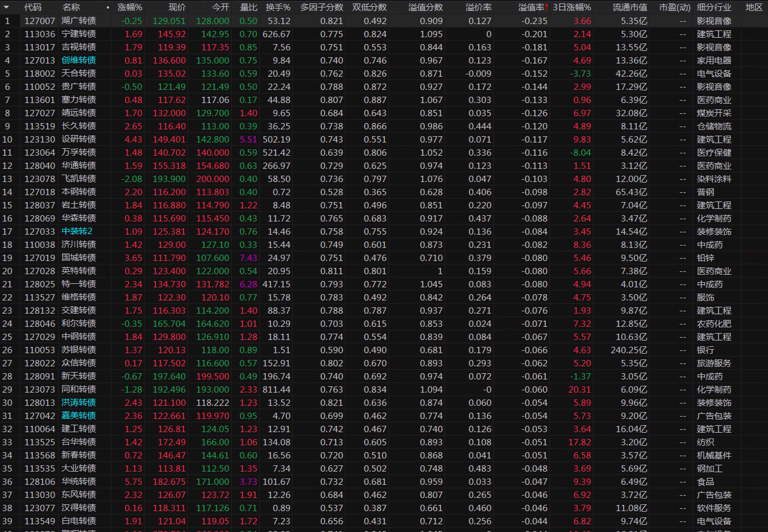Sort by 今开 column header
768x532 pixels.
click(220, 7)
